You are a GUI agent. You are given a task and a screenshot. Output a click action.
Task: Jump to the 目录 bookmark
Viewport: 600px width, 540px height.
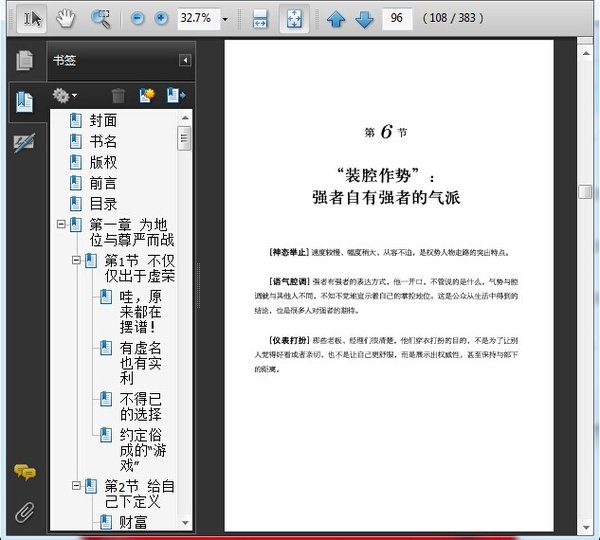coord(103,203)
